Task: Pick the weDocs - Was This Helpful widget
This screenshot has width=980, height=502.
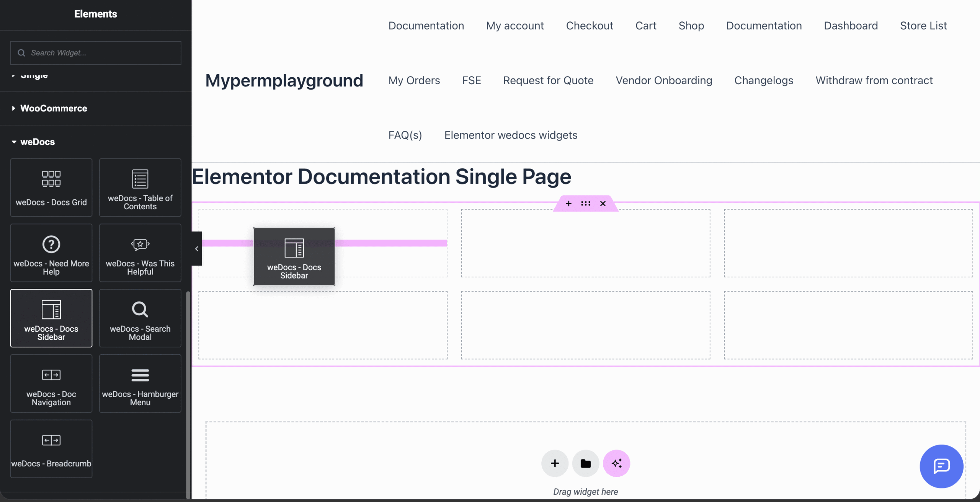Action: 140,253
